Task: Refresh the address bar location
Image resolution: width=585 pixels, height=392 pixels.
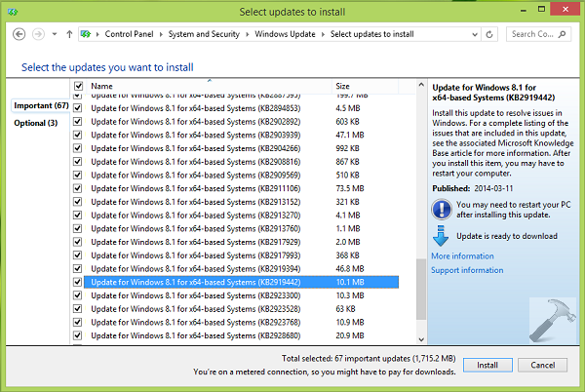Action: (x=489, y=34)
